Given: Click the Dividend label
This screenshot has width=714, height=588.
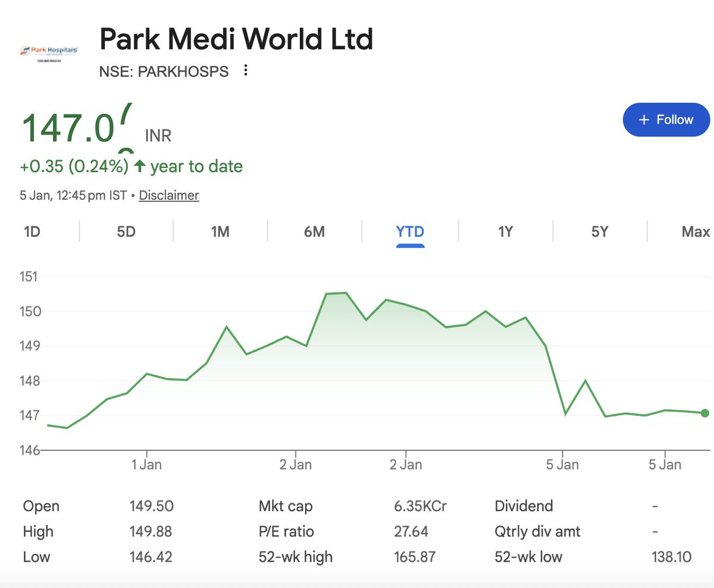Looking at the screenshot, I should point(524,506).
